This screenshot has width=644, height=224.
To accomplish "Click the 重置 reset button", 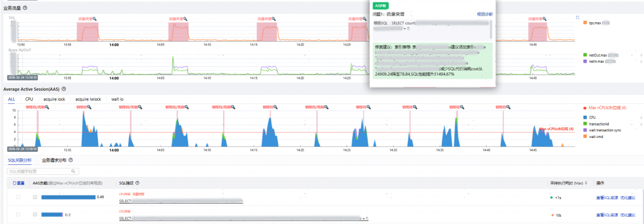I will click(x=18, y=183).
